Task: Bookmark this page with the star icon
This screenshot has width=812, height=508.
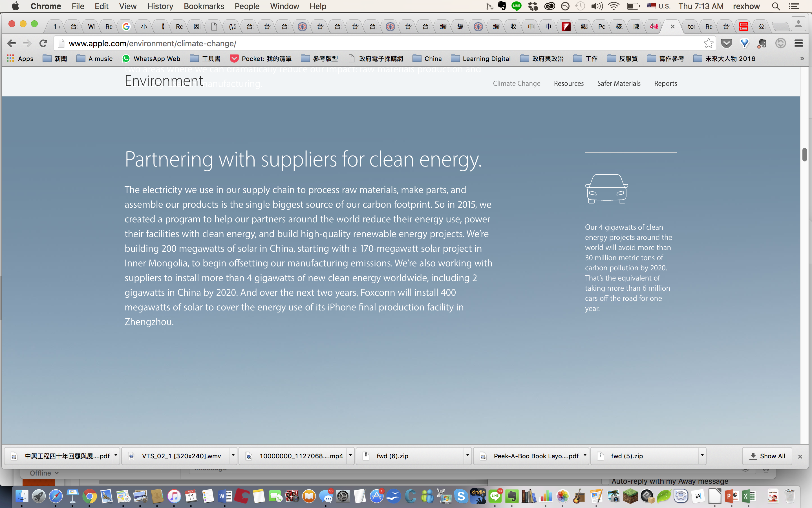Action: pos(708,43)
